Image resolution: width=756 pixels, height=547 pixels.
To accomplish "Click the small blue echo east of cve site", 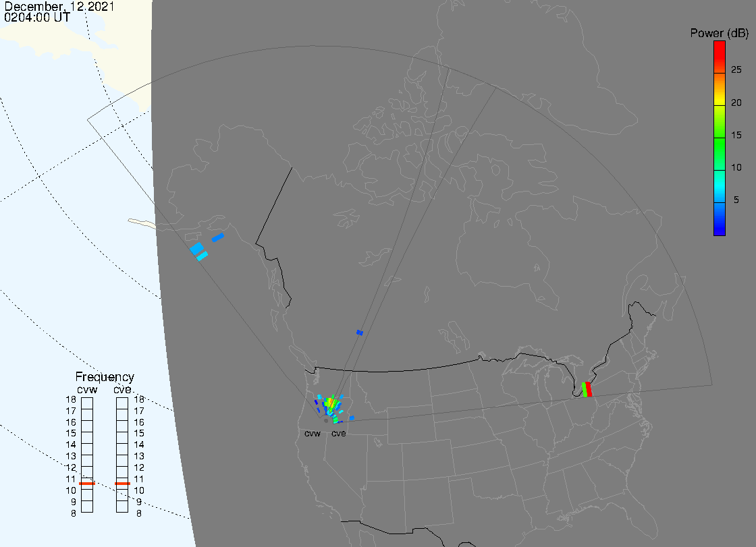I will [x=352, y=418].
